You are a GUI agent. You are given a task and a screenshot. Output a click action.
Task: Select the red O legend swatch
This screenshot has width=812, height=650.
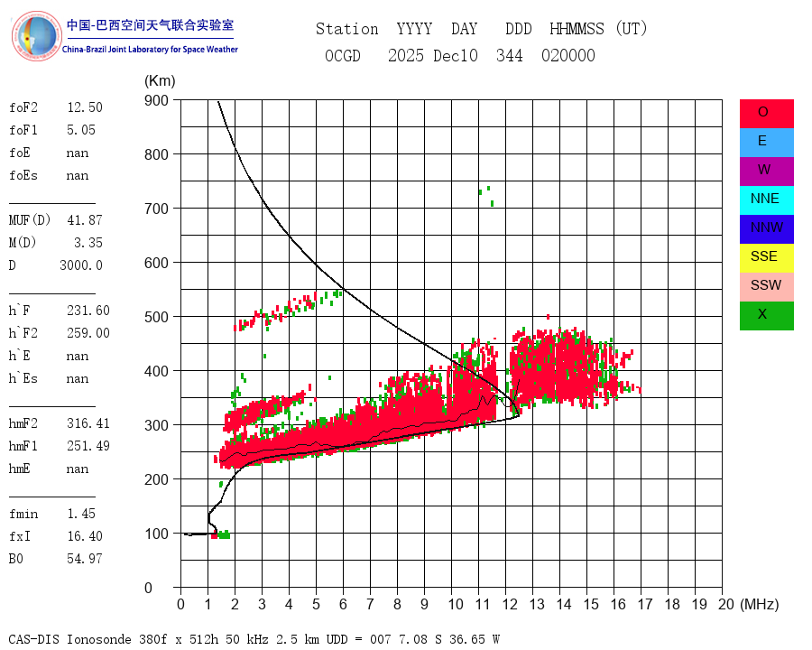pos(766,114)
